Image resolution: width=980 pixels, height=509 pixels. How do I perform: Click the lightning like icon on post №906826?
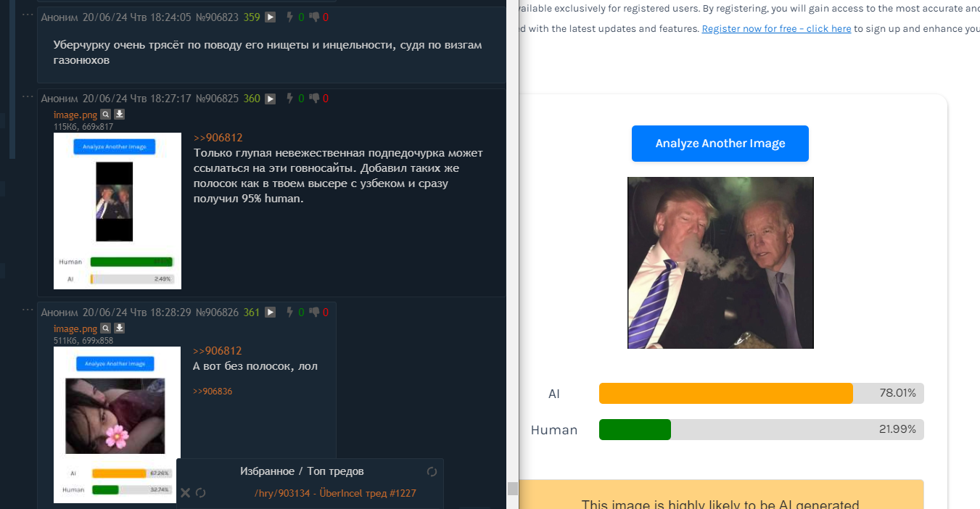pyautogui.click(x=290, y=313)
